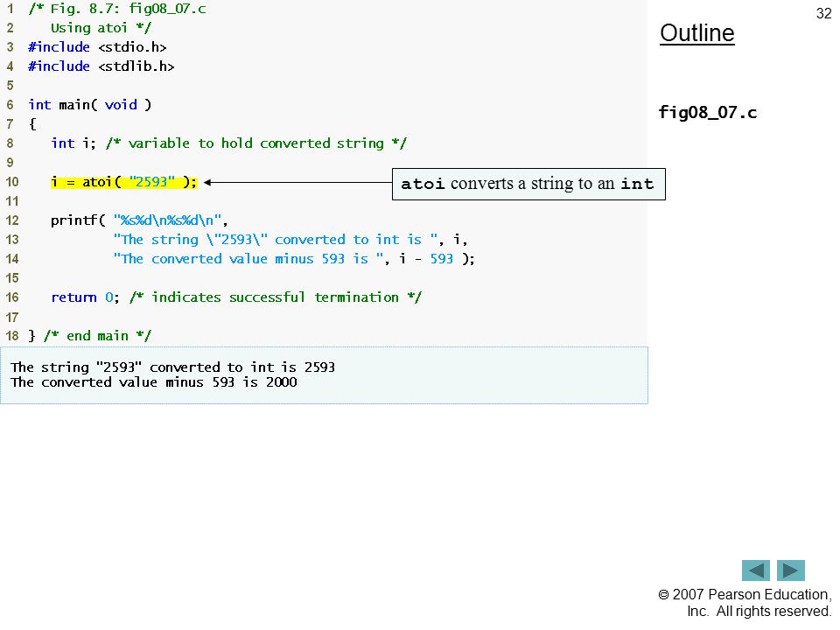Click the underlined Outline heading

coord(697,33)
